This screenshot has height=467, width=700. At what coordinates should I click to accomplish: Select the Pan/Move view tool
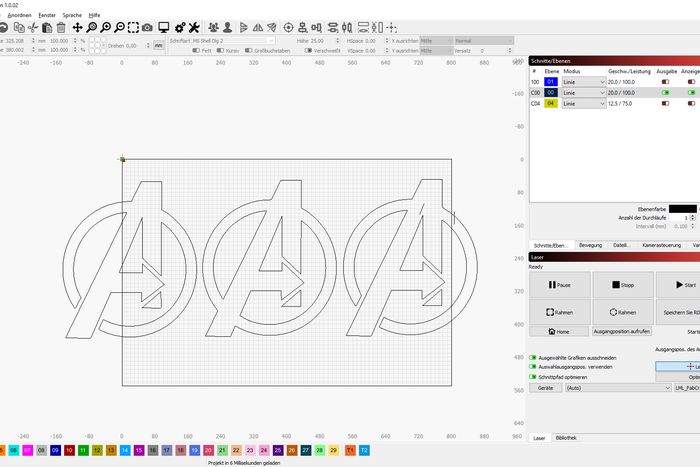(x=77, y=28)
